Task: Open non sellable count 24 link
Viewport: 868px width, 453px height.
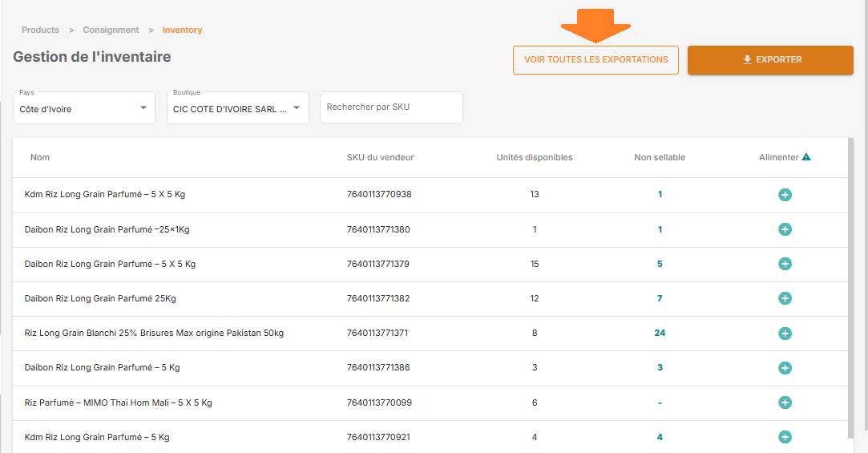Action: (x=660, y=333)
